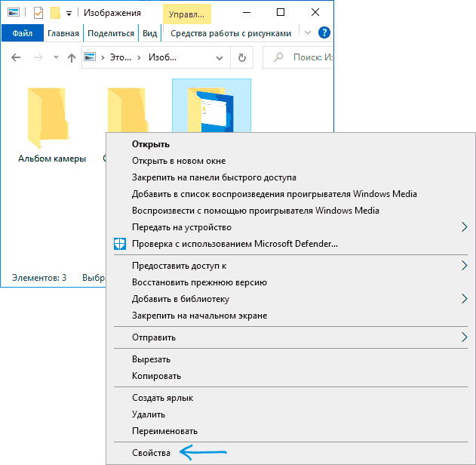476x465 pixels.
Task: Open the Файл ribbon tab
Action: [x=23, y=33]
